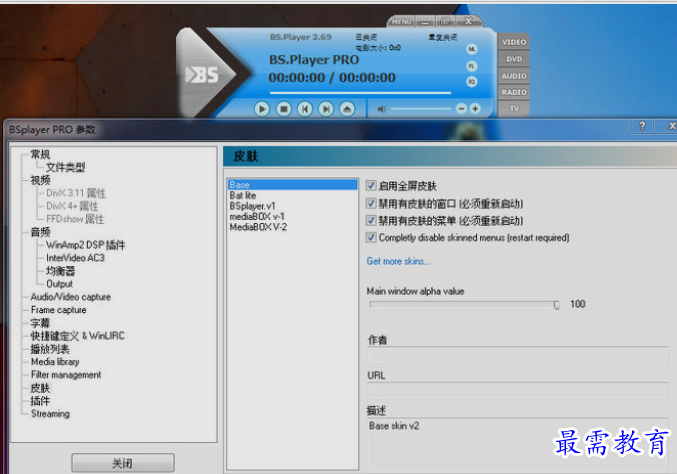Toggle Completly disable skinned menus checkbox
This screenshot has height=474, width=677.
[x=371, y=237]
